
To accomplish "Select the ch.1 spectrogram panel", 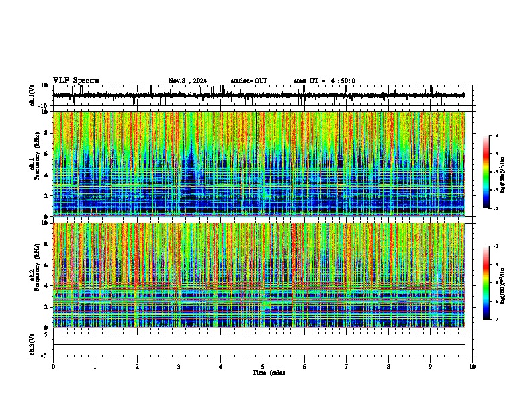I will (259, 164).
